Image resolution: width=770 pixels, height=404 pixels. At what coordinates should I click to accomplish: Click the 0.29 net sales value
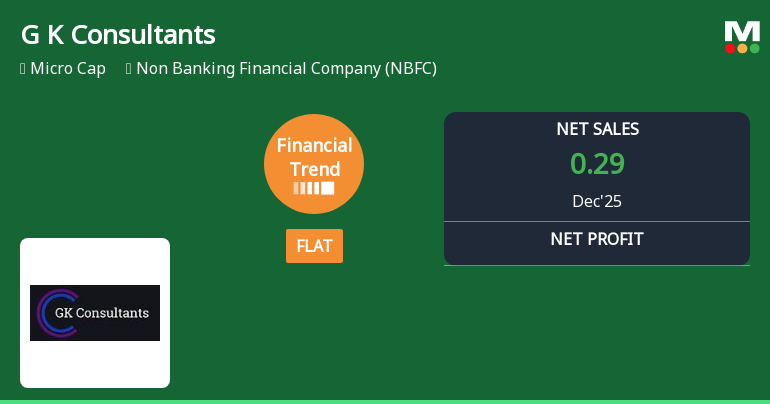[x=597, y=163]
